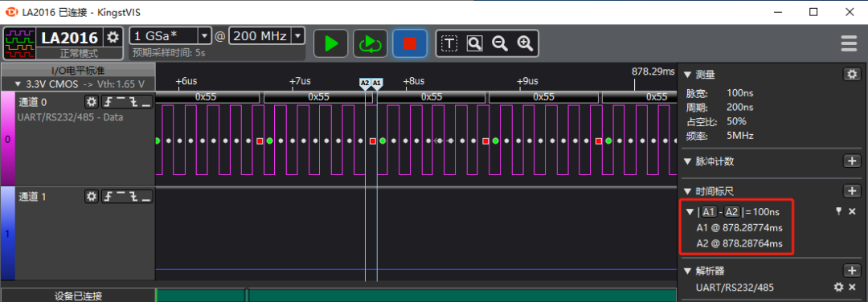The width and height of the screenshot is (868, 302).
Task: Expand the 3.3V CMOS level standard dropdown
Action: [x=17, y=84]
